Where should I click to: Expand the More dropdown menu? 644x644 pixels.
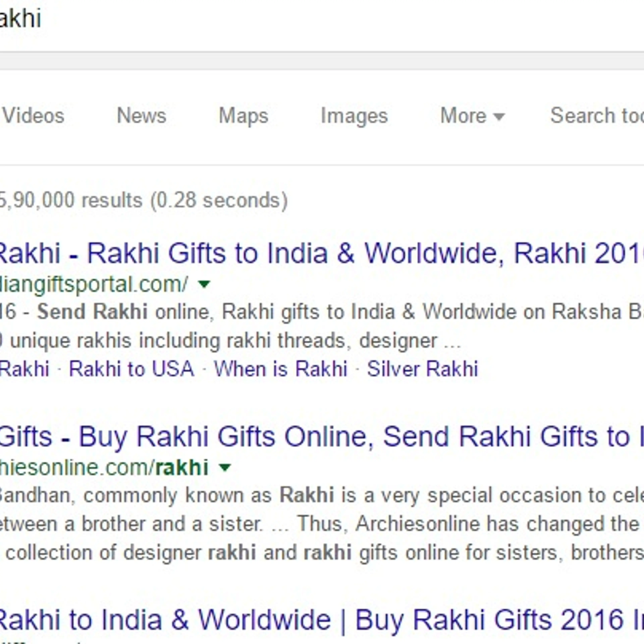click(x=473, y=116)
